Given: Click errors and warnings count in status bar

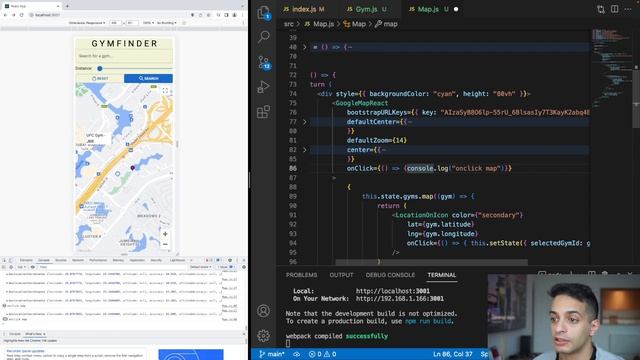Looking at the screenshot, I should 322,354.
